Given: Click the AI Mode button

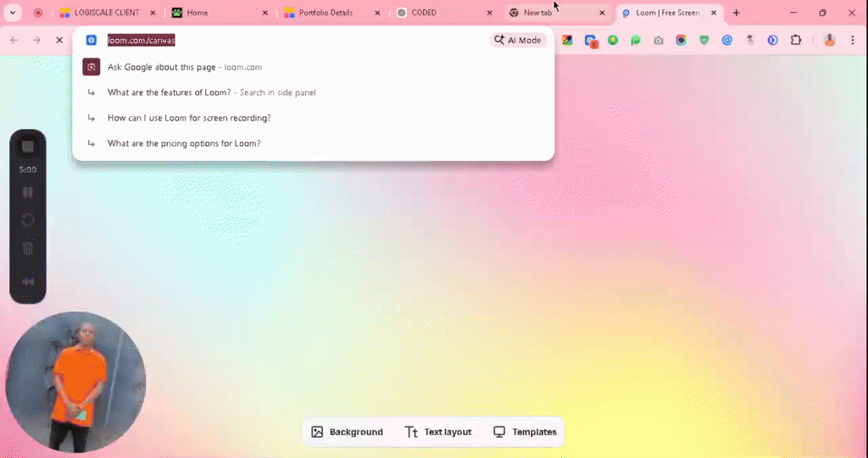Looking at the screenshot, I should pos(518,40).
